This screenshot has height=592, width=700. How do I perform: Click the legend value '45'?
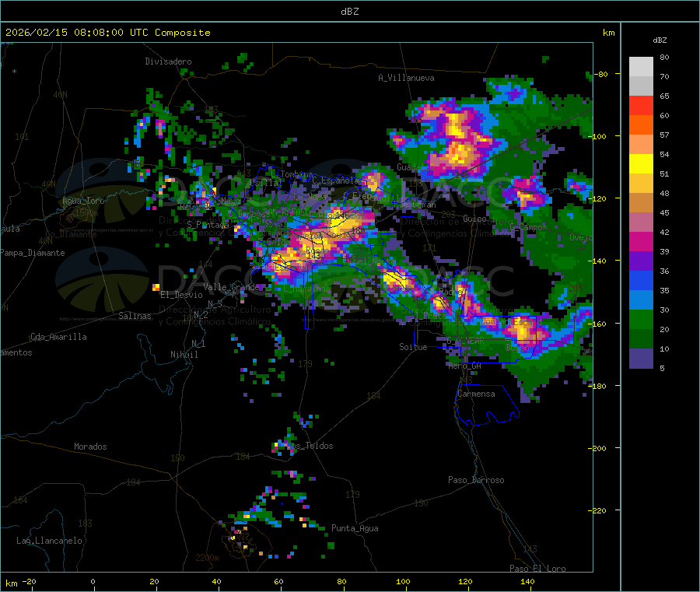coord(664,212)
